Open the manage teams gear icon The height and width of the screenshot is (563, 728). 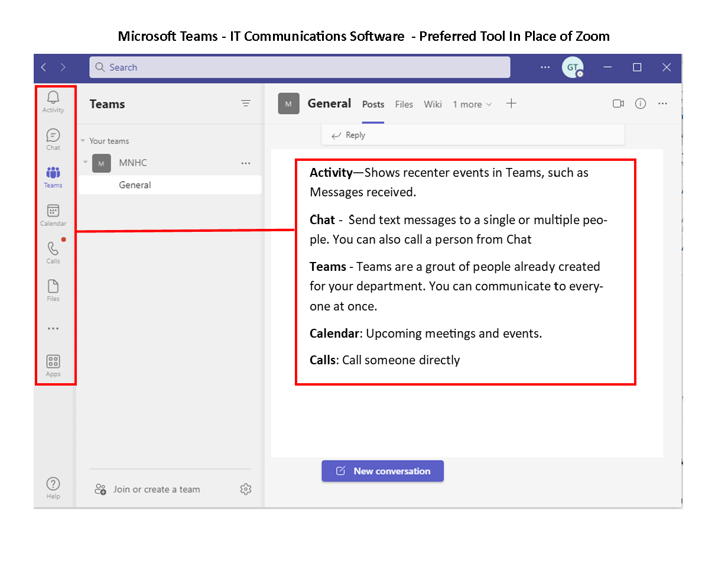[x=246, y=489]
